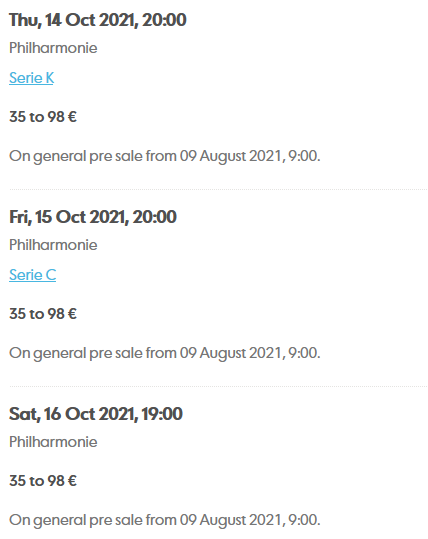Click the 20:00 start time in Friday's heading

point(155,217)
